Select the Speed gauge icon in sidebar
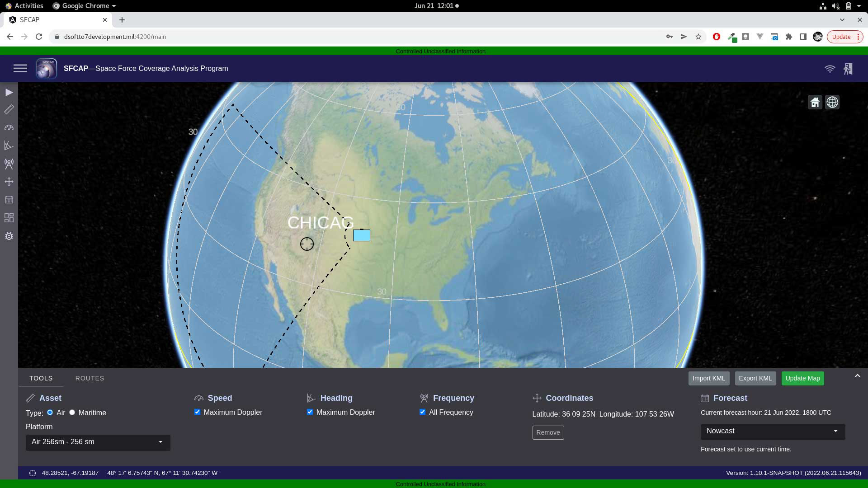The height and width of the screenshot is (488, 868). point(9,128)
